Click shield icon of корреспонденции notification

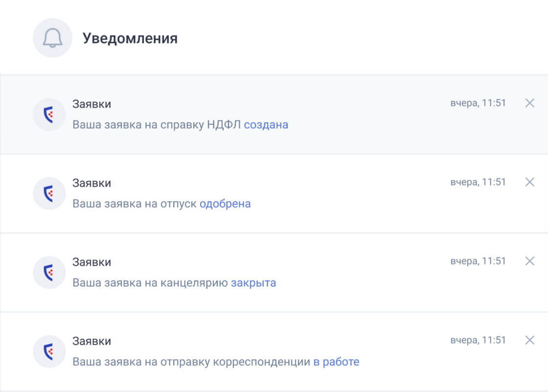(49, 351)
